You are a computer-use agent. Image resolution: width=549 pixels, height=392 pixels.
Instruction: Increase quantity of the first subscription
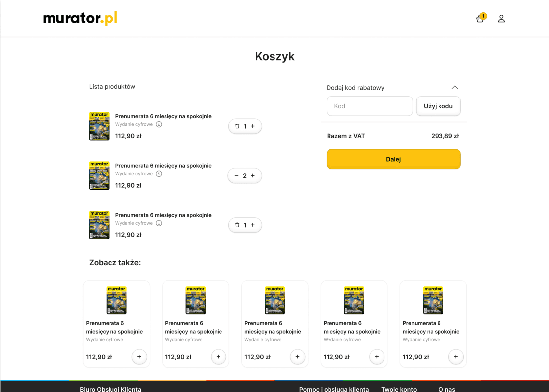coord(253,126)
